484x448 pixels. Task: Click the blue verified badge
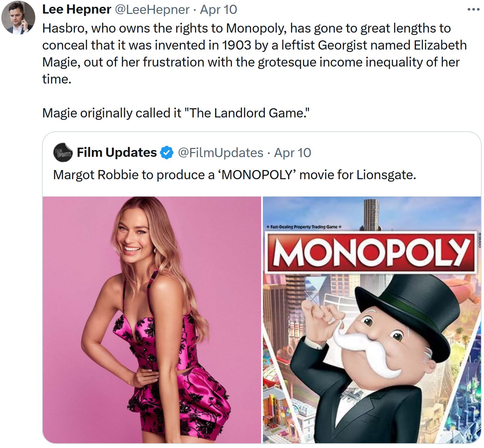(167, 153)
